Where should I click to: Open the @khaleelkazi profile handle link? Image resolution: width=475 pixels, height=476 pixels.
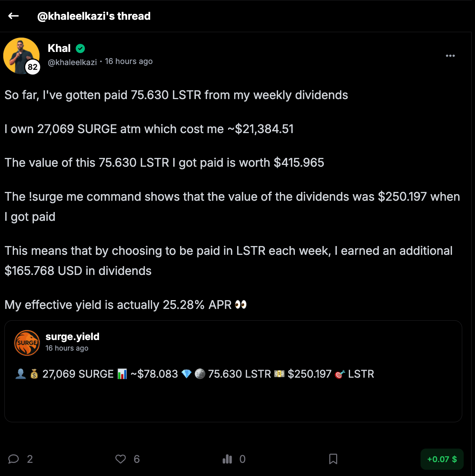pyautogui.click(x=72, y=62)
